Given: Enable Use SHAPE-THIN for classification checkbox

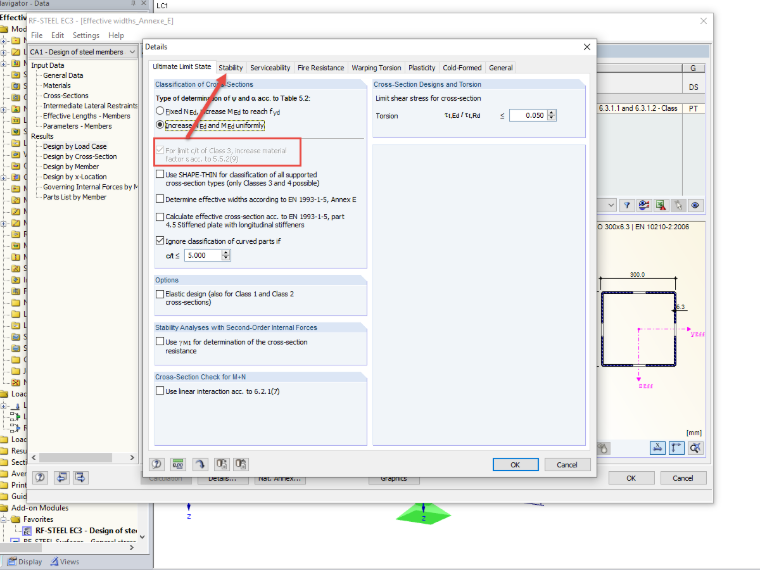Looking at the screenshot, I should 160,174.
